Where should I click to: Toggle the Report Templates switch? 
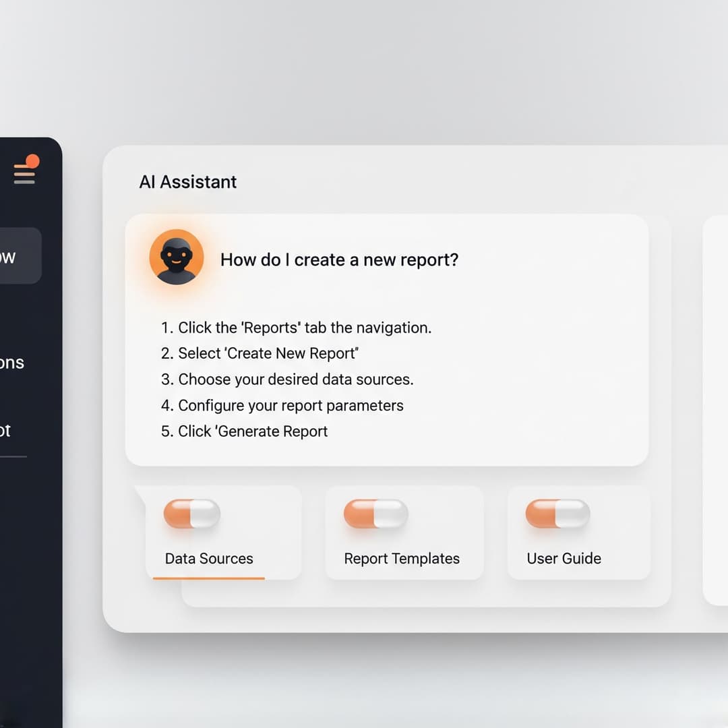click(375, 514)
